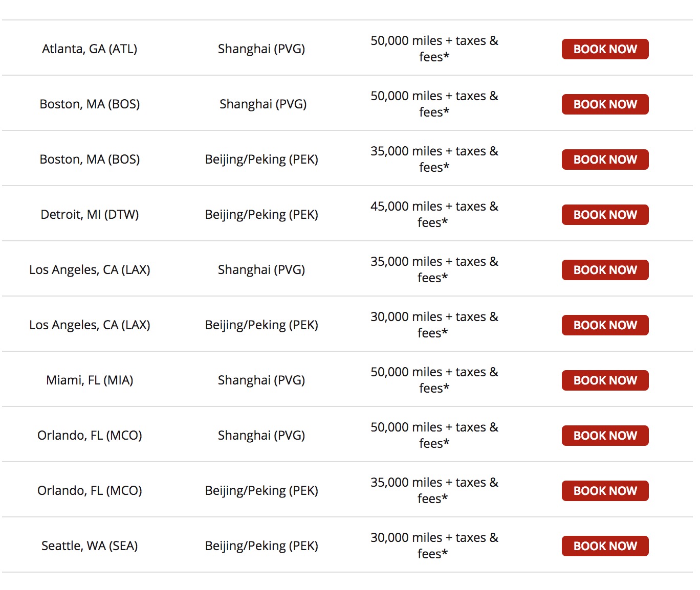Select the Detroit, MI (DTW) origin text
700x590 pixels.
click(90, 215)
